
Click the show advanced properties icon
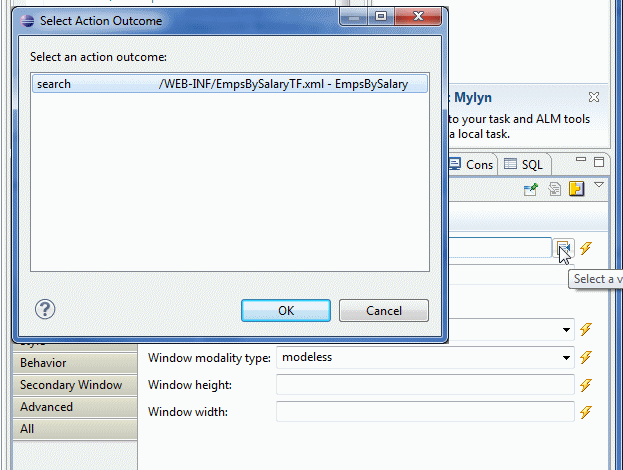coord(554,189)
